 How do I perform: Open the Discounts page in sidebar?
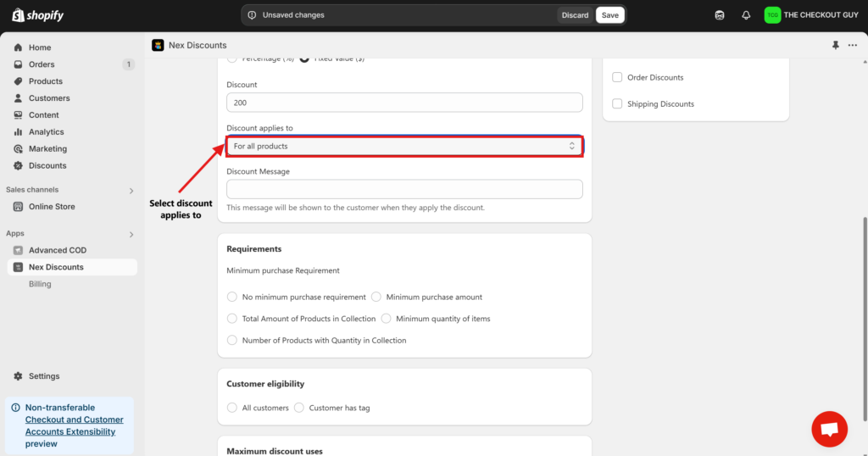[x=47, y=165]
